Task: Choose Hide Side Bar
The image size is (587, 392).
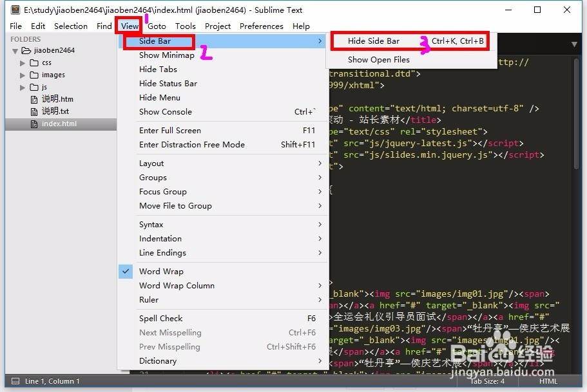Action: tap(412, 41)
